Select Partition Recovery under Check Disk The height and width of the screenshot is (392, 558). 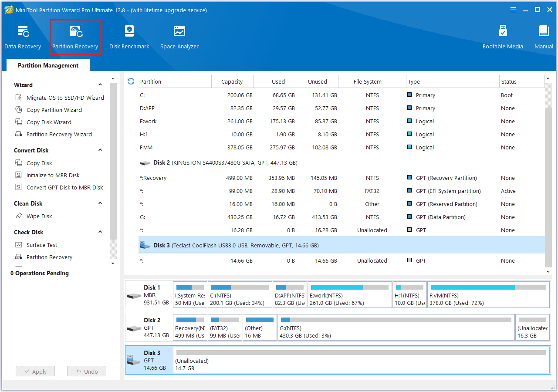44,257
